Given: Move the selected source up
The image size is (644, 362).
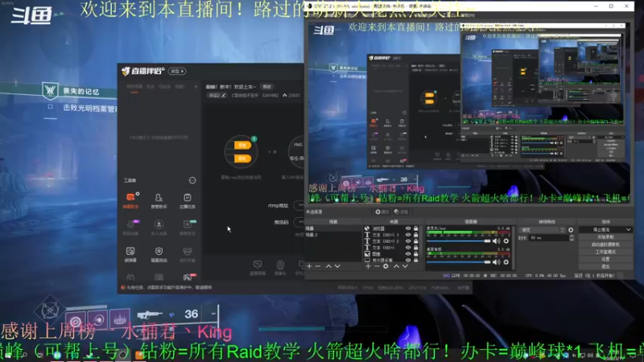Looking at the screenshot, I should pyautogui.click(x=396, y=266).
